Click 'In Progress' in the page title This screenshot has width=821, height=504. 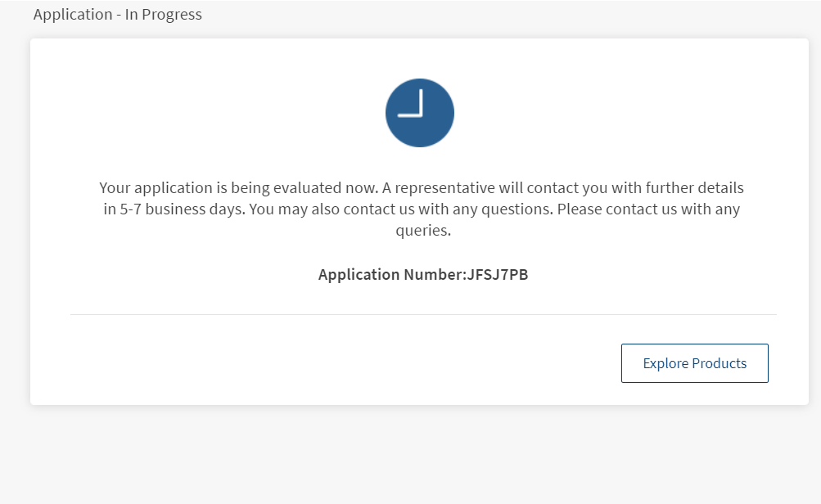163,14
